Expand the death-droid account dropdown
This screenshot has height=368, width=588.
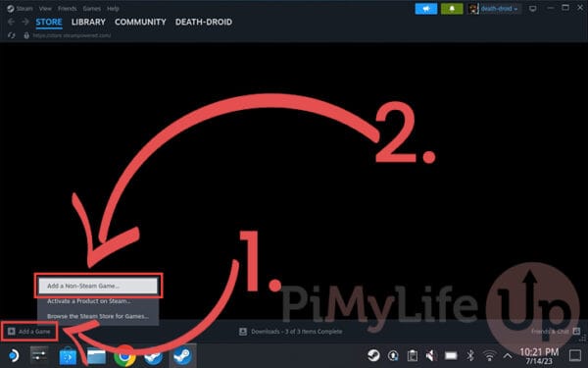[499, 9]
